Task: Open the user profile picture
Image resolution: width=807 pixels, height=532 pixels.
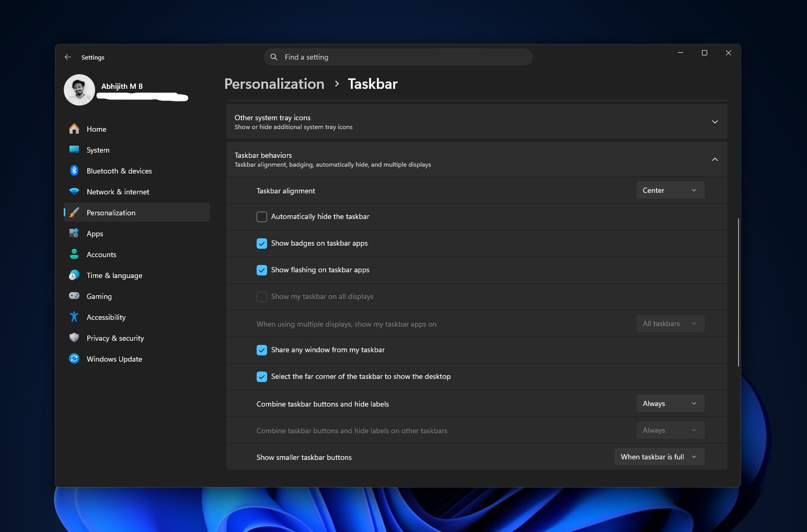Action: pyautogui.click(x=79, y=90)
